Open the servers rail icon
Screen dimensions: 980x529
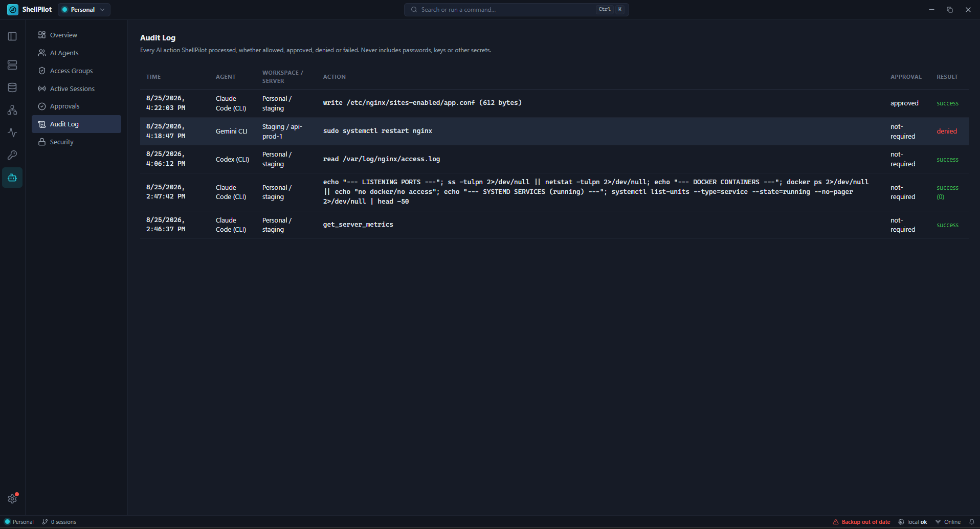pos(12,65)
